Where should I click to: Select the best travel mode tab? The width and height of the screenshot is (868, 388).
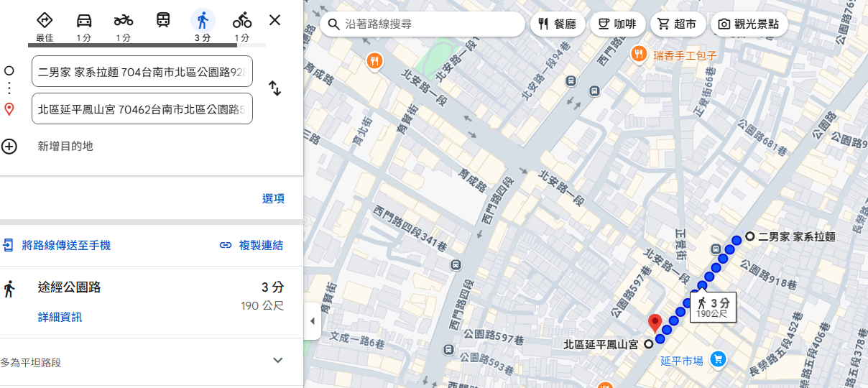point(45,27)
